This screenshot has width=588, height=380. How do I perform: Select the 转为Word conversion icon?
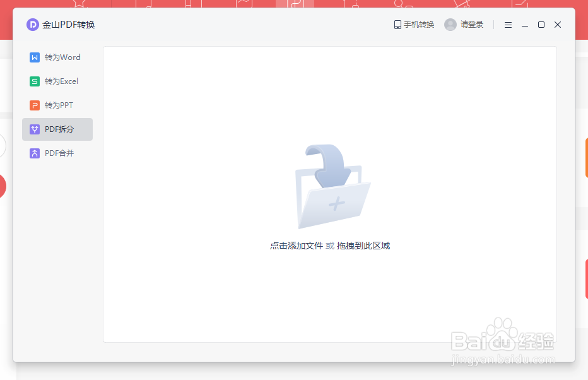tap(34, 57)
